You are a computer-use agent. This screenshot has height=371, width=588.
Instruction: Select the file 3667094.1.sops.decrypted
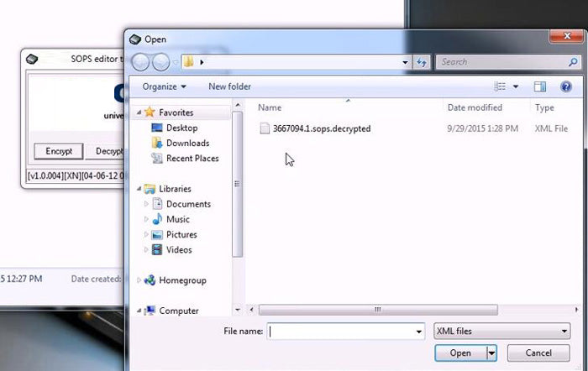tap(322, 128)
